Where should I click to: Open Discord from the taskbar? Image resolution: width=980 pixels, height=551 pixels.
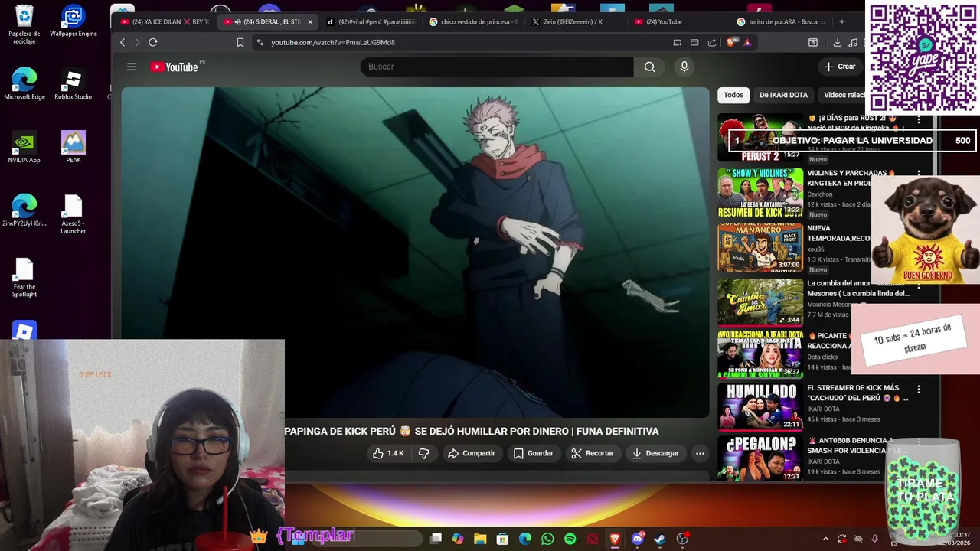637,539
